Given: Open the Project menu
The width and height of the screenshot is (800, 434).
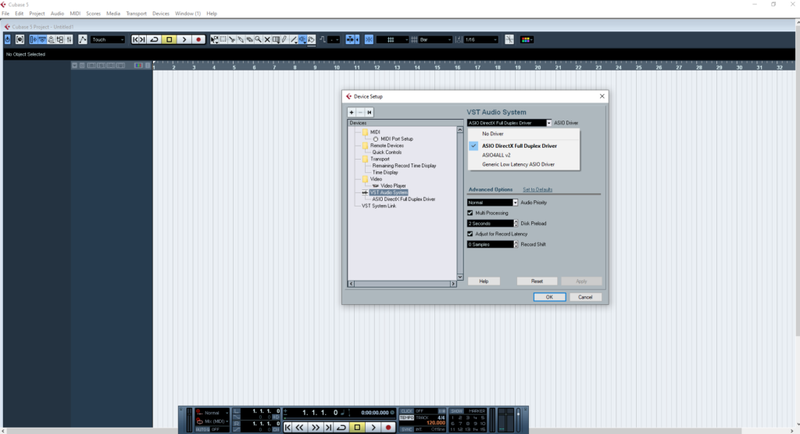Looking at the screenshot, I should pyautogui.click(x=37, y=13).
